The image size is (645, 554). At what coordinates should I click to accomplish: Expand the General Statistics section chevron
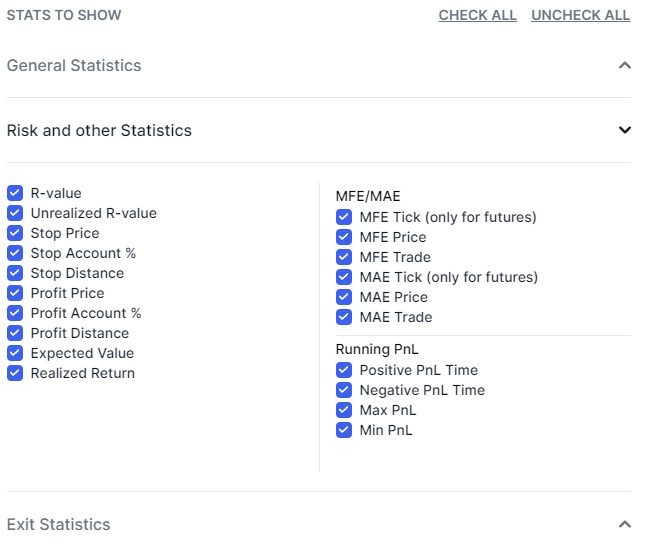(x=625, y=65)
